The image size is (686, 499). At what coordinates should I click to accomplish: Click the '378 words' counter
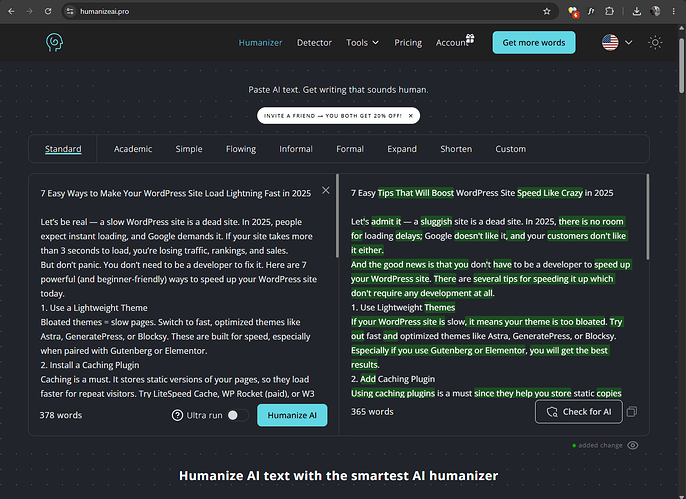(x=61, y=415)
